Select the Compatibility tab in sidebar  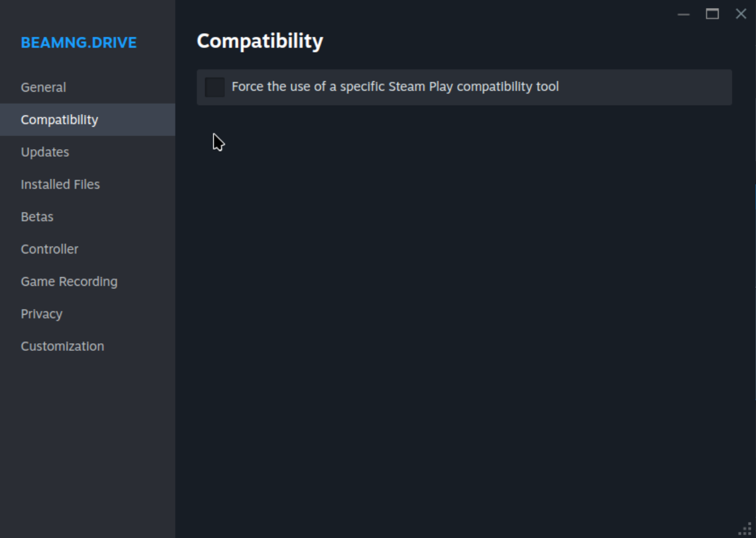59,120
